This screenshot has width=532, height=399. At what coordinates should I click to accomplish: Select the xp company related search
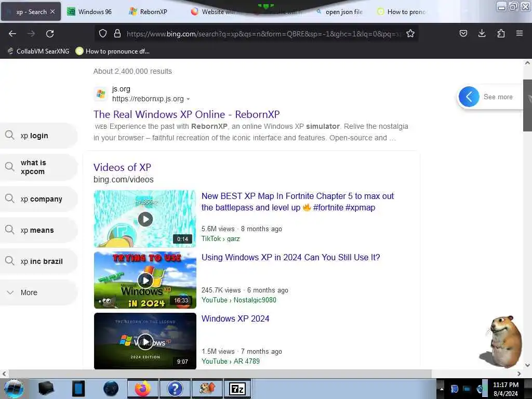[x=38, y=199]
